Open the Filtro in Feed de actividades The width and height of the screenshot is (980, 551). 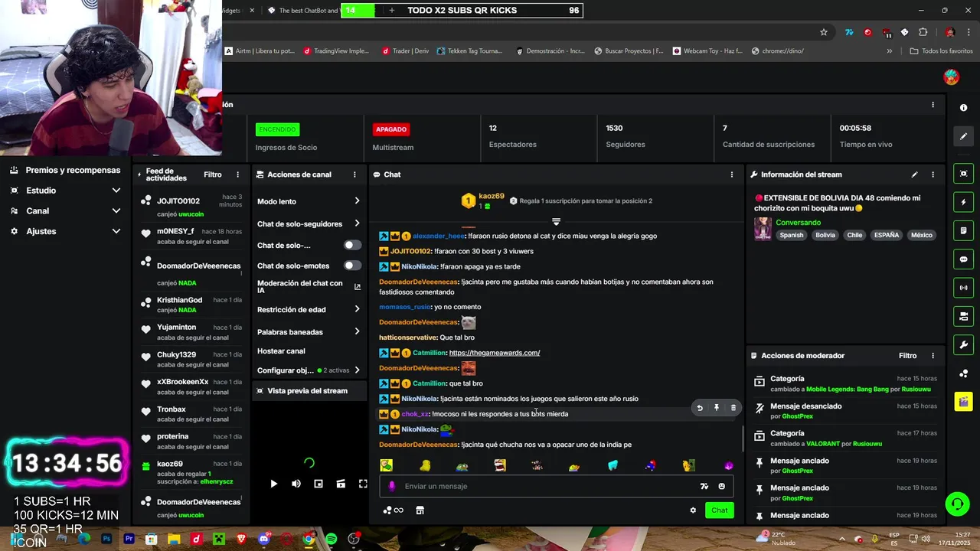tap(213, 174)
